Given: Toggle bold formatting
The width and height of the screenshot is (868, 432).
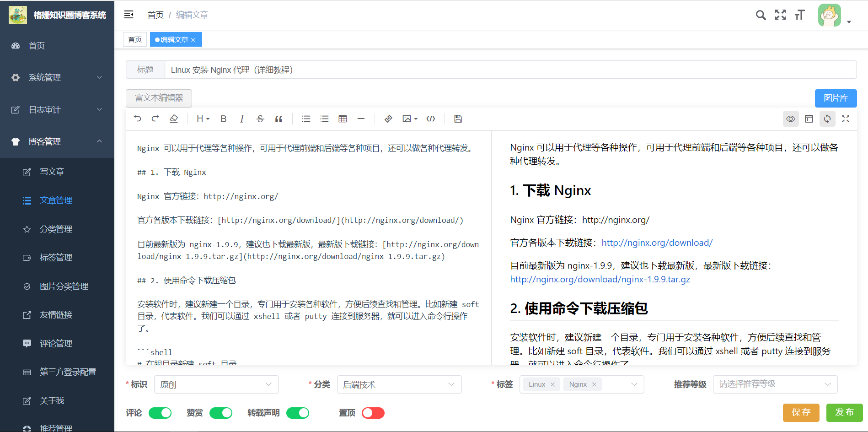Looking at the screenshot, I should click(224, 119).
